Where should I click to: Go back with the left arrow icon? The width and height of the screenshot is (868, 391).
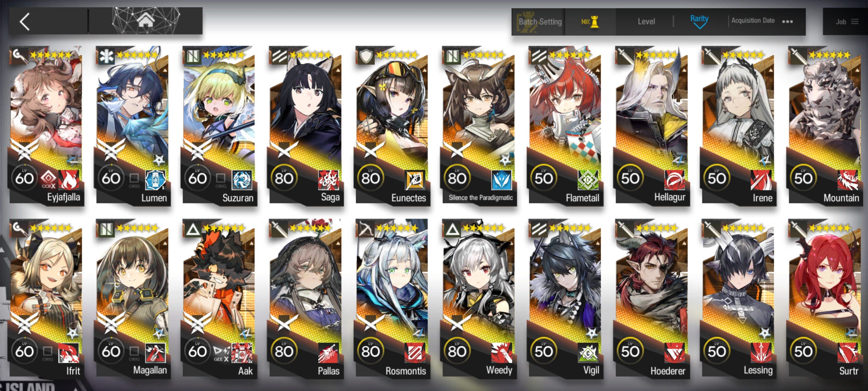pos(25,22)
